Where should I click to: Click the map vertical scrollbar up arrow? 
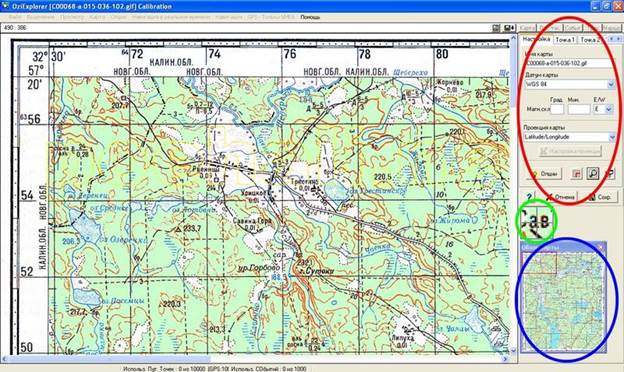513,38
